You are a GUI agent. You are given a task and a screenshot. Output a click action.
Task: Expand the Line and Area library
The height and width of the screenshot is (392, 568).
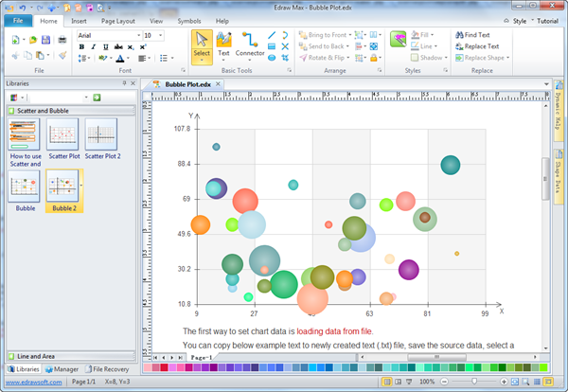click(x=38, y=356)
